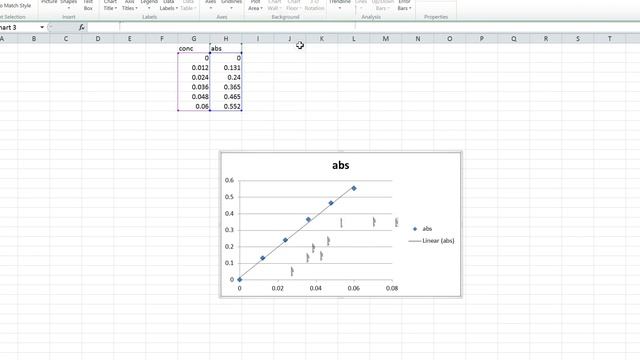Select the cell containing 0.012

coord(194,68)
